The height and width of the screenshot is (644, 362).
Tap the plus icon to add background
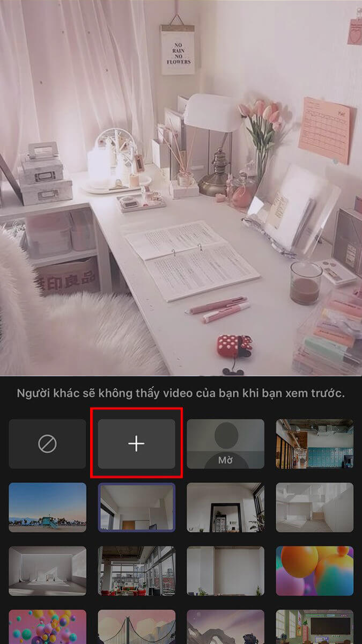point(136,444)
